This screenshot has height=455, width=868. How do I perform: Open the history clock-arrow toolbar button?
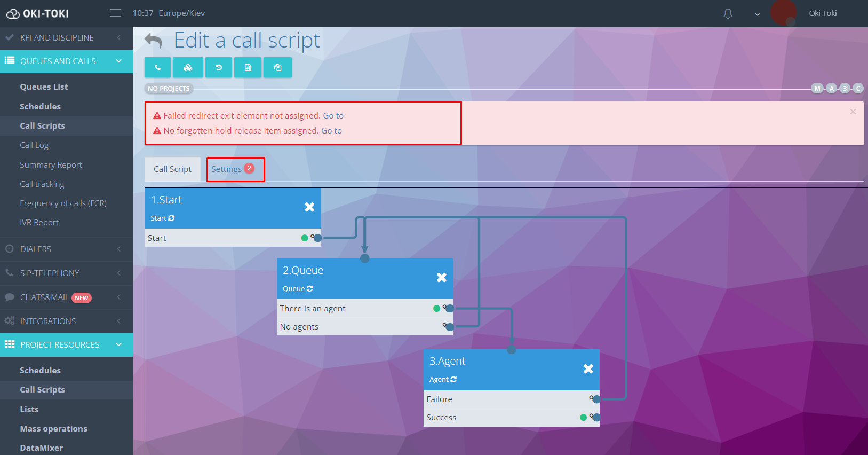tap(219, 68)
